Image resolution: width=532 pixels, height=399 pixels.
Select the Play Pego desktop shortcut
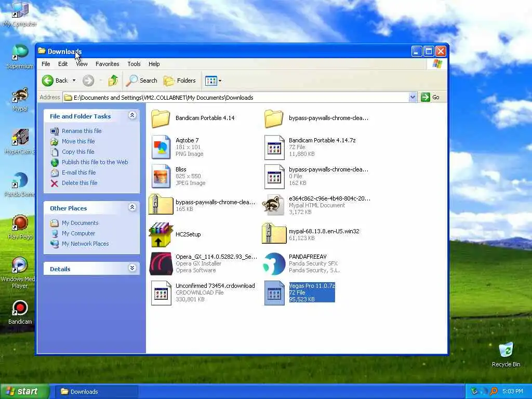[x=20, y=227]
